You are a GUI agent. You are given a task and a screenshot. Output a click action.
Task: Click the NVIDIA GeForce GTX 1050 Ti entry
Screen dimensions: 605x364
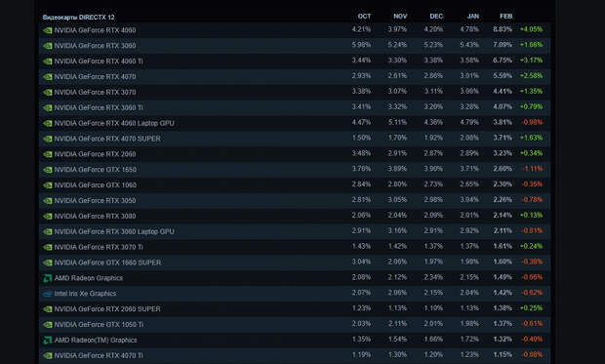(x=99, y=325)
